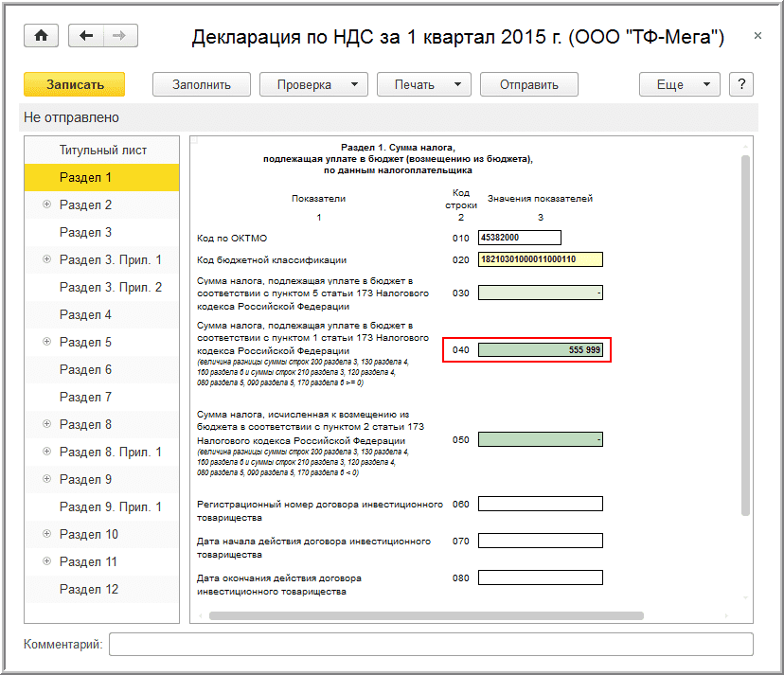Click the Home icon button
This screenshot has height=675, width=784.
click(41, 35)
